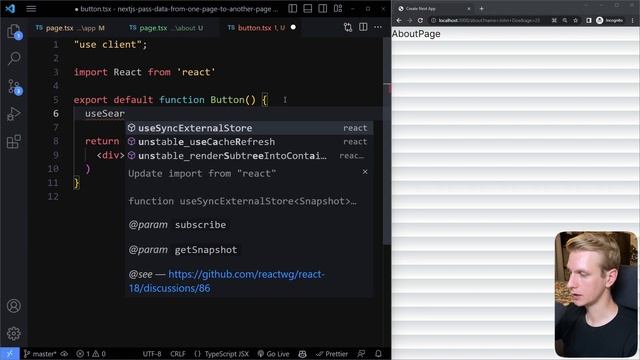Image resolution: width=640 pixels, height=360 pixels.
Task: Choose unstable_useCacheRefresh suggestion
Action: click(249, 142)
